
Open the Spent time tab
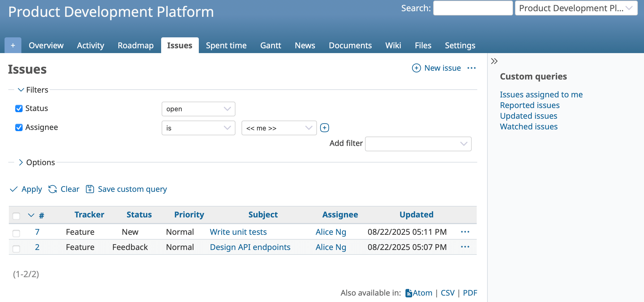pyautogui.click(x=226, y=45)
